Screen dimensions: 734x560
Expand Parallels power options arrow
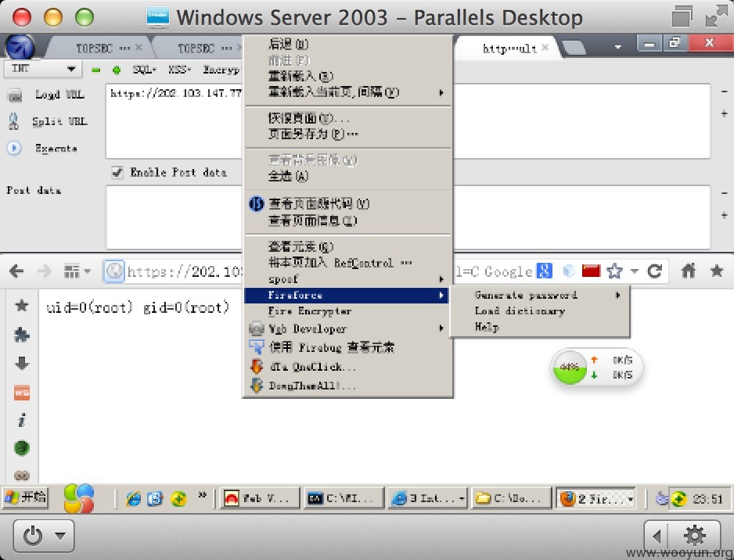tap(60, 536)
